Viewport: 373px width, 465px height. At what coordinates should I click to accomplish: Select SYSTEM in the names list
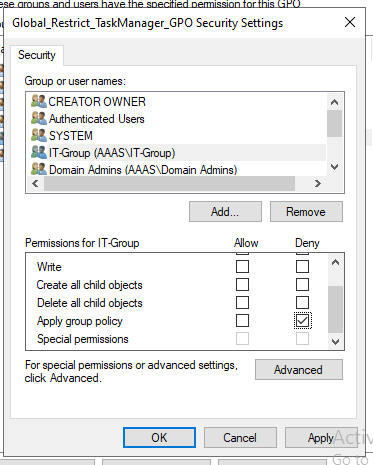click(71, 136)
